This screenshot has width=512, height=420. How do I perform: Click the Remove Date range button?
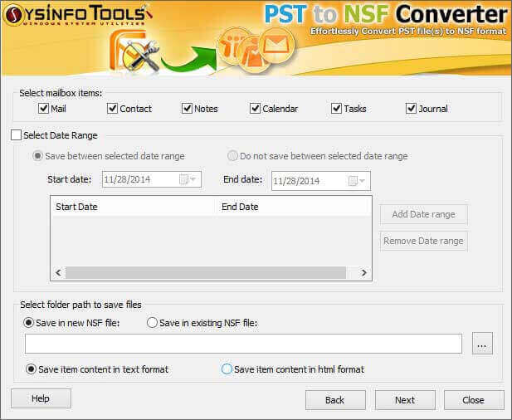(x=423, y=241)
